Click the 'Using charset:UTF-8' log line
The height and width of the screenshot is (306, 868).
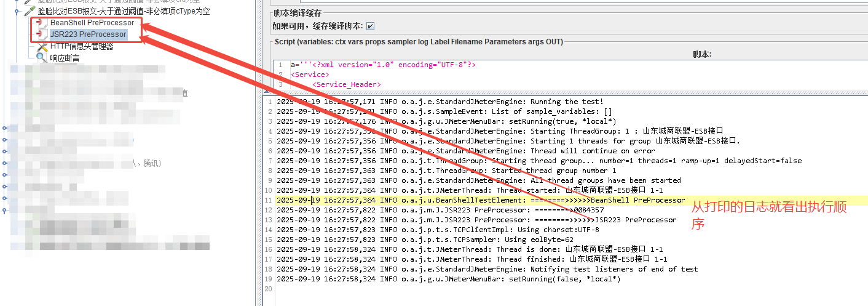pos(438,230)
